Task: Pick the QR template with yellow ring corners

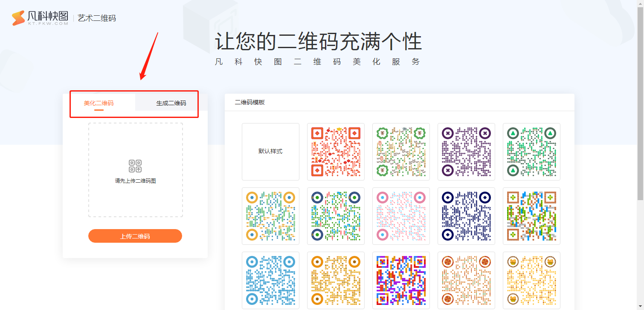Action: coord(270,216)
